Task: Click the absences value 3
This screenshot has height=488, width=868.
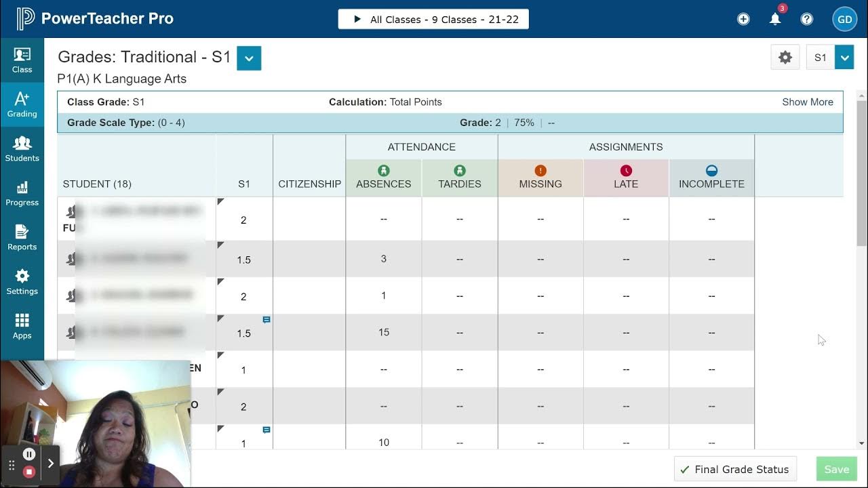Action: (384, 259)
